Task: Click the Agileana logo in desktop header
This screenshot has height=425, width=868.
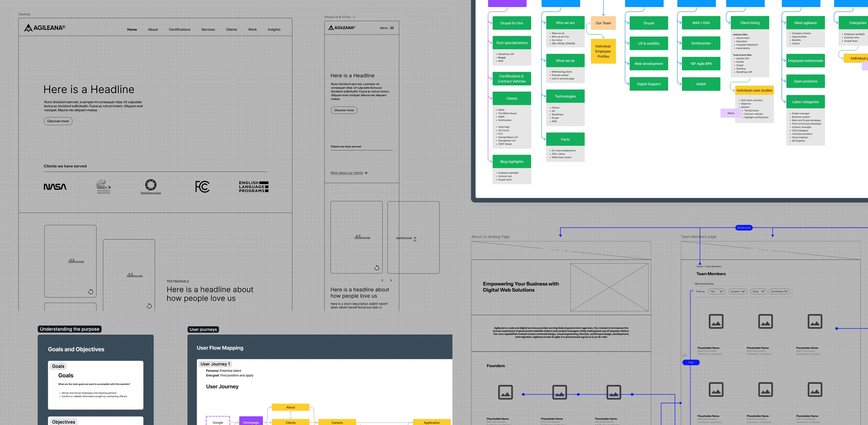Action: tap(44, 28)
